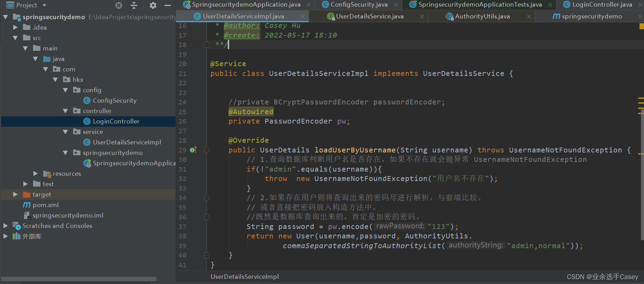644x284 pixels.
Task: Switch to ConfigSecurity.java tab
Action: (359, 5)
